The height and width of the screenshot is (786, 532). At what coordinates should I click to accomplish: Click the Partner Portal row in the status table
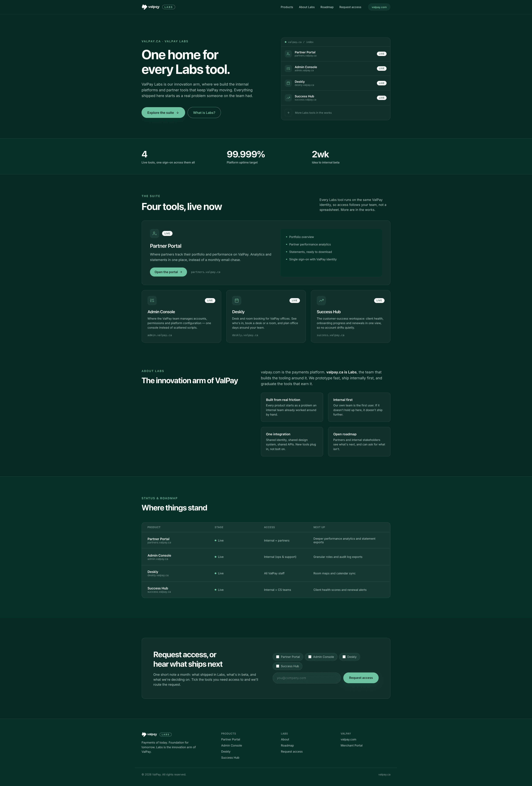(x=266, y=540)
